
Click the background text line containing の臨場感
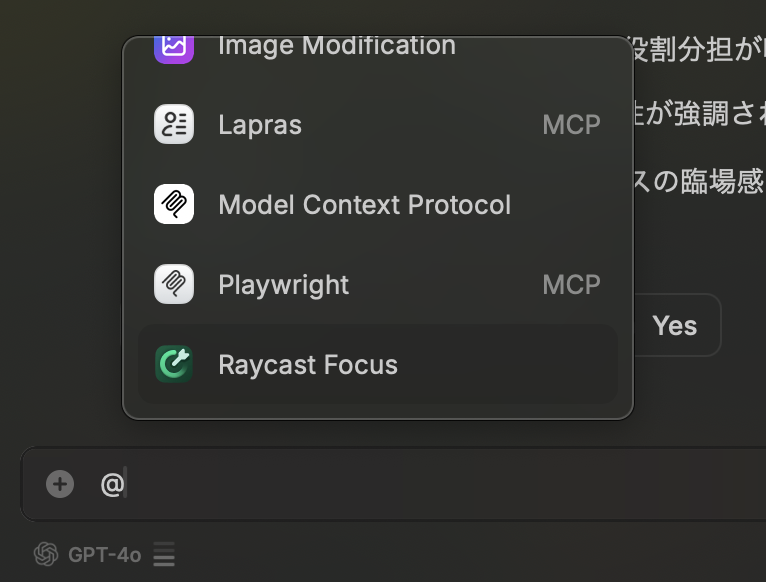click(x=699, y=181)
